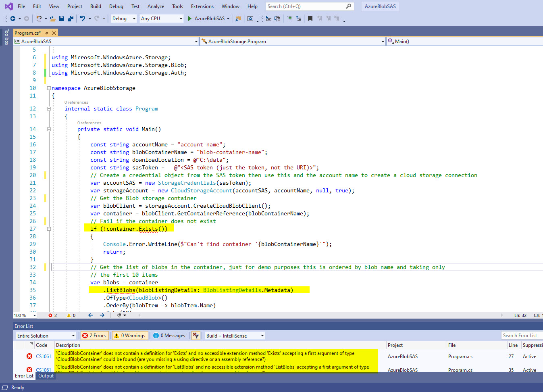
Task: Click the Search Error List field
Action: [x=522, y=336]
